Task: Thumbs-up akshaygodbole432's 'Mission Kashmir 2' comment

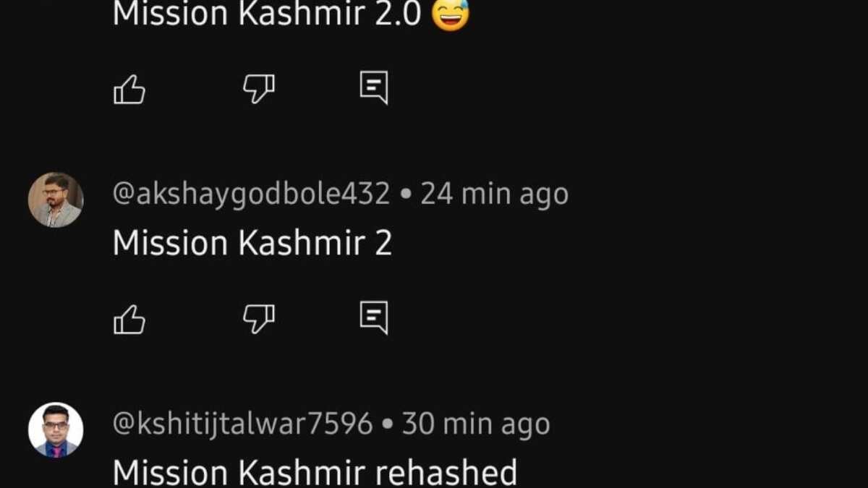Action: click(129, 320)
